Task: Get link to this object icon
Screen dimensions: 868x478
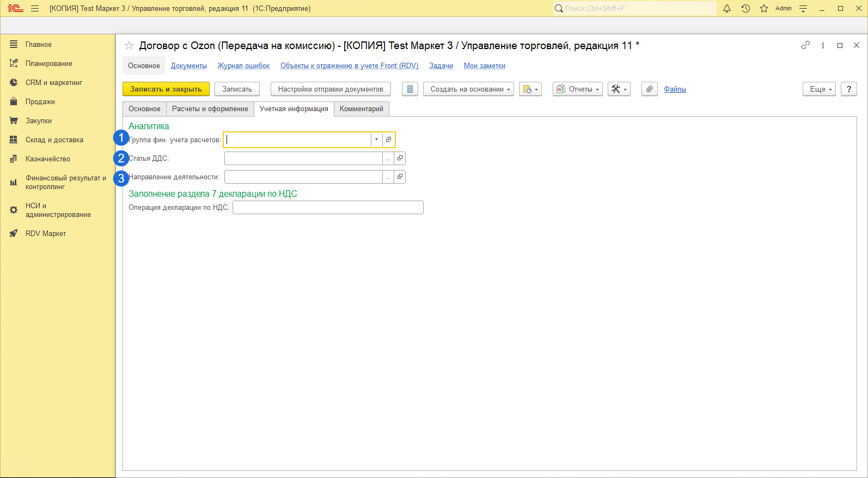Action: coord(805,45)
